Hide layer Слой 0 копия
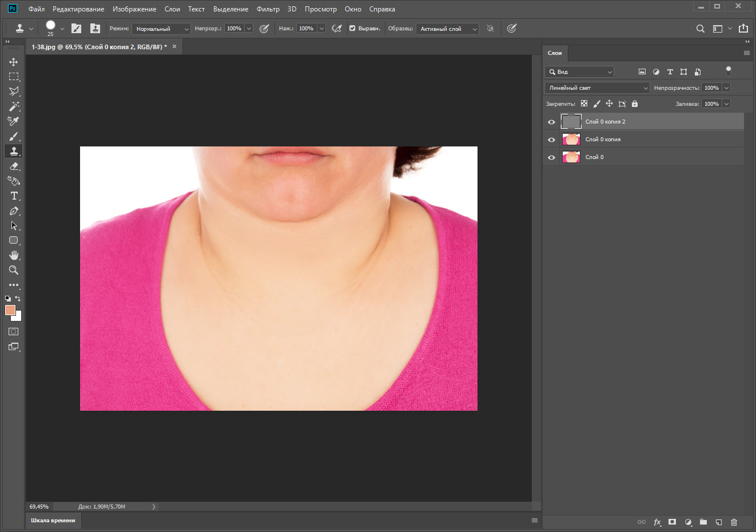The image size is (756, 532). (551, 140)
